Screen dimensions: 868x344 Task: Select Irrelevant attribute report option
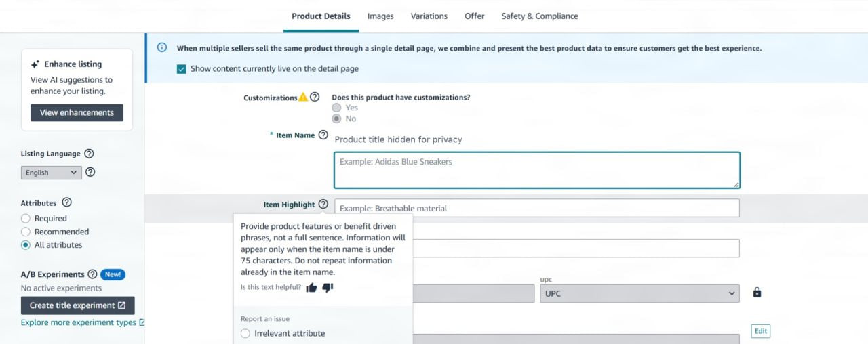(245, 333)
